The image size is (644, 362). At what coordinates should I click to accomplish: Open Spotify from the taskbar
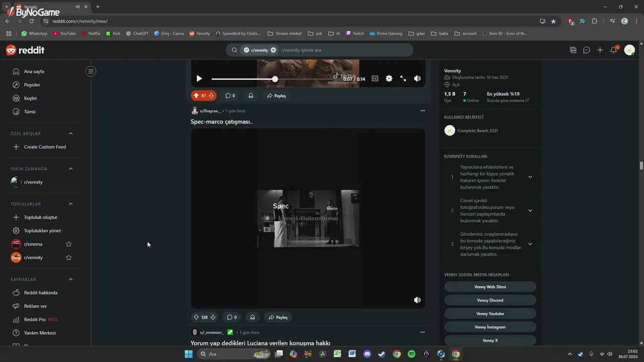pyautogui.click(x=411, y=354)
